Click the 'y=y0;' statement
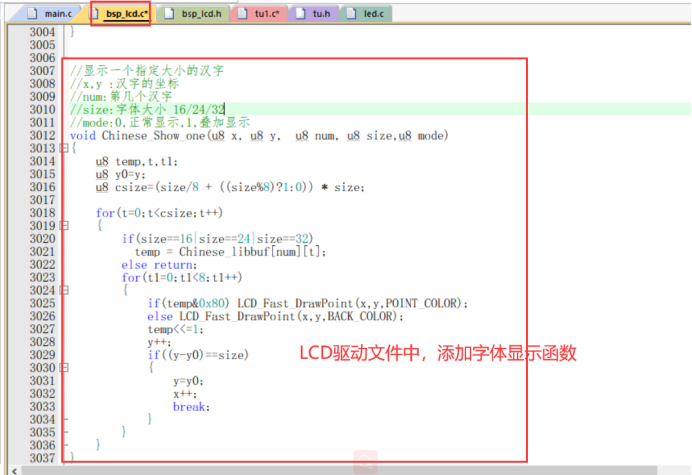This screenshot has height=475, width=692. pos(188,381)
